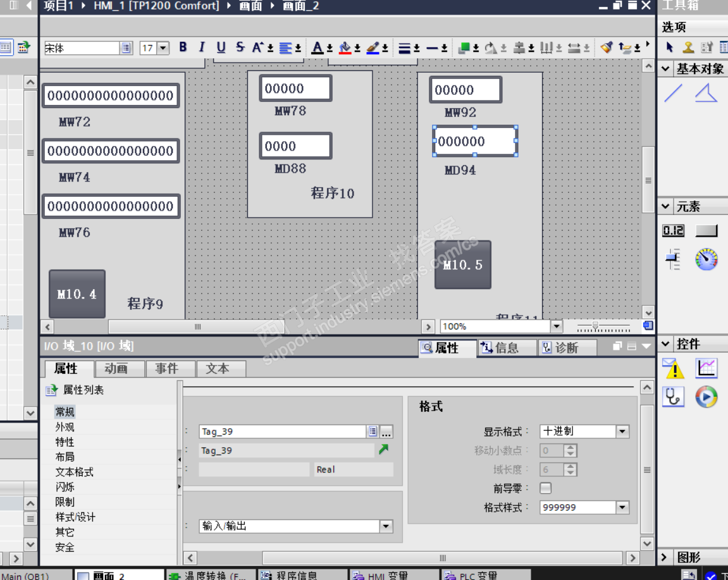Open the font size dropdown
Screen dimensions: 728x580
[x=163, y=48]
